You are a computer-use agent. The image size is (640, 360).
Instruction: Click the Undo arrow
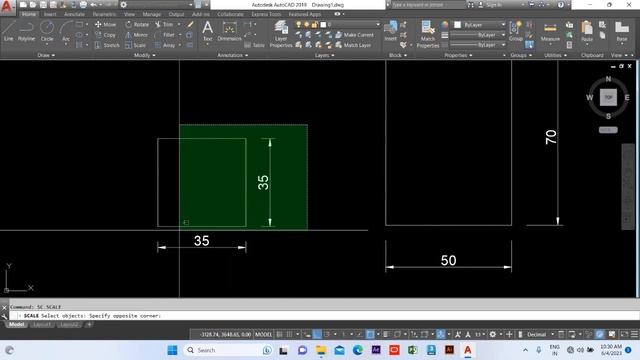(93, 5)
